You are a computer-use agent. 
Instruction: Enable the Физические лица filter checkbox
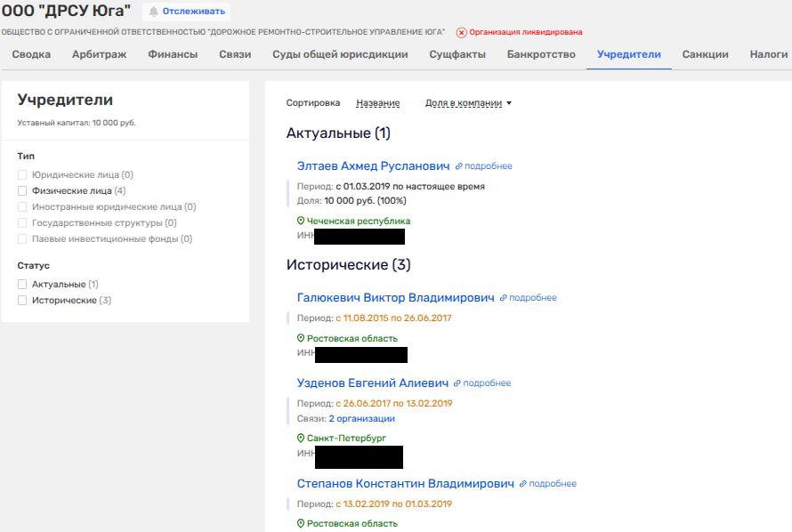coord(22,190)
